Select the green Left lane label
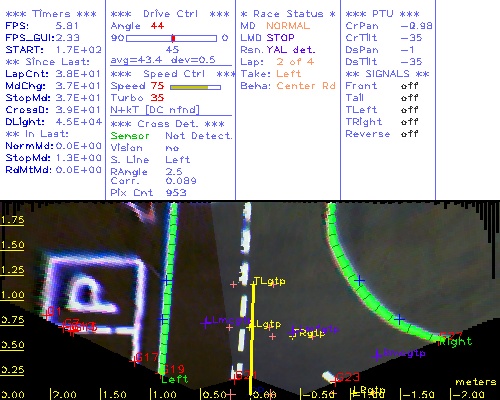Screen dimensions: 500x400 pos(175,379)
